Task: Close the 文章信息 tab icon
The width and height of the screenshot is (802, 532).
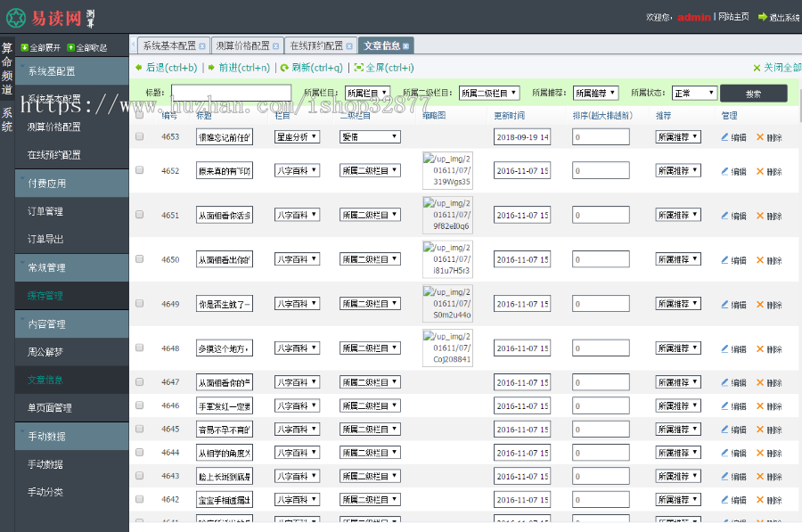Action: [x=405, y=46]
